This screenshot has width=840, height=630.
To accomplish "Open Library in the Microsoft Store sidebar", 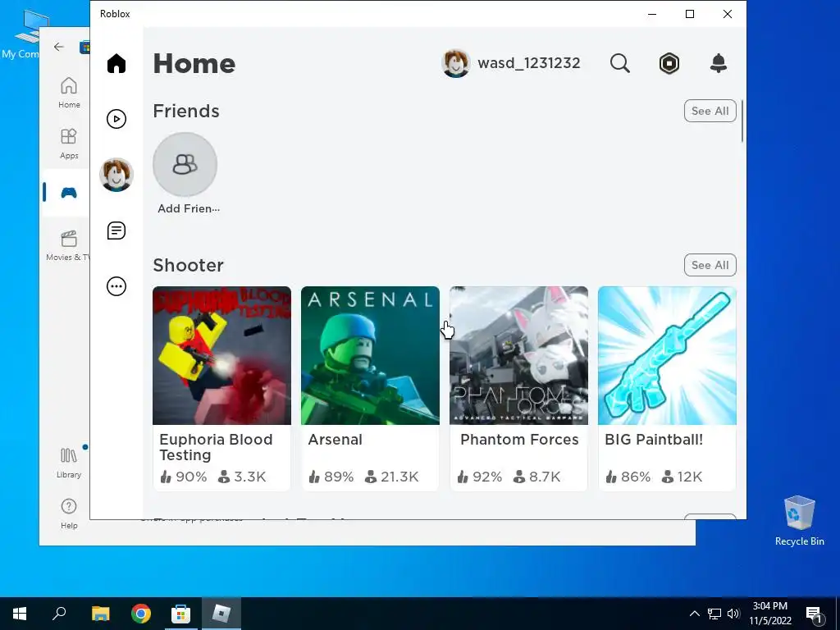I will click(x=69, y=463).
